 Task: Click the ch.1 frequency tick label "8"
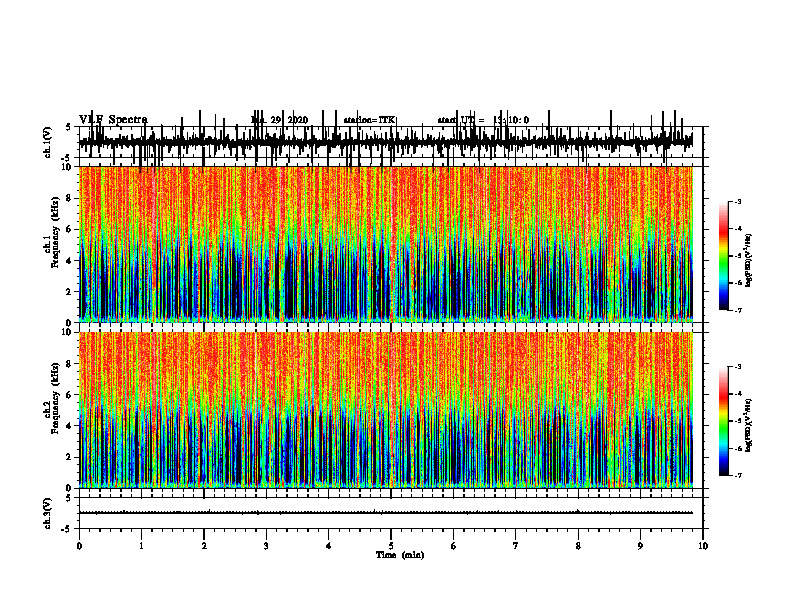point(70,198)
